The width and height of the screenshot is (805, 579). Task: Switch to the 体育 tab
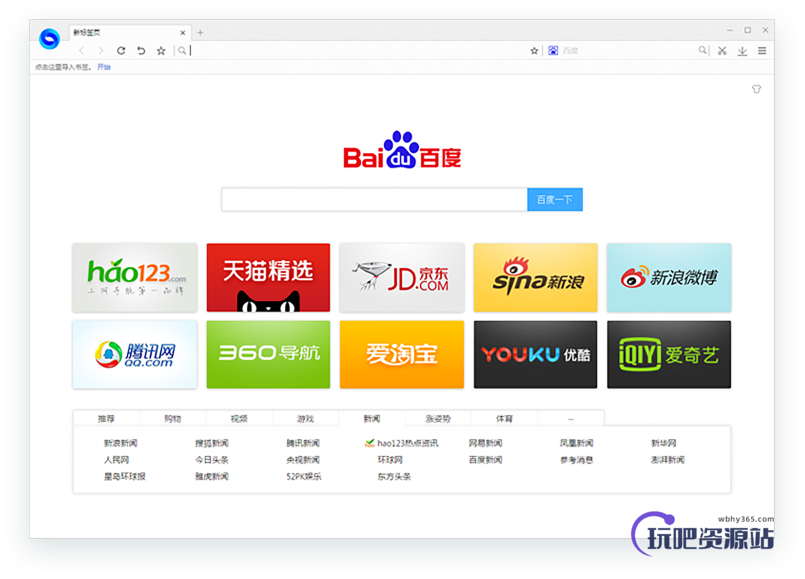[x=504, y=418]
